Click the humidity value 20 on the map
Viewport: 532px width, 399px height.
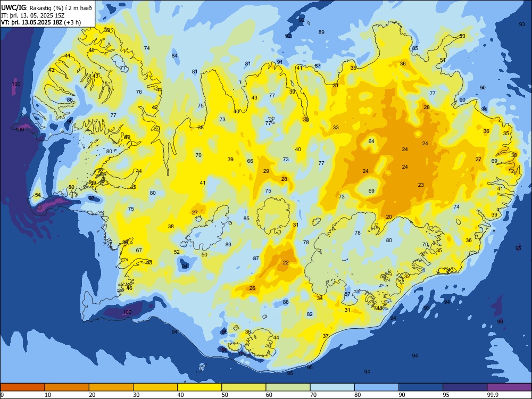[389, 217]
